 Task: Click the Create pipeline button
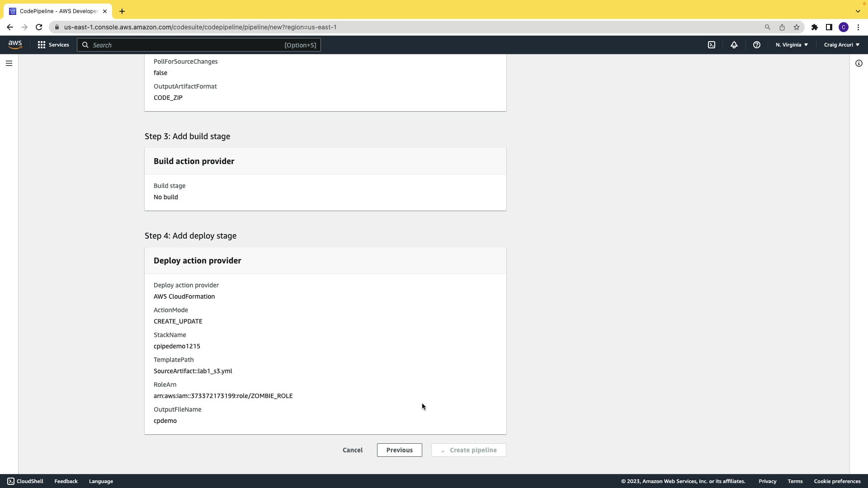pos(468,450)
